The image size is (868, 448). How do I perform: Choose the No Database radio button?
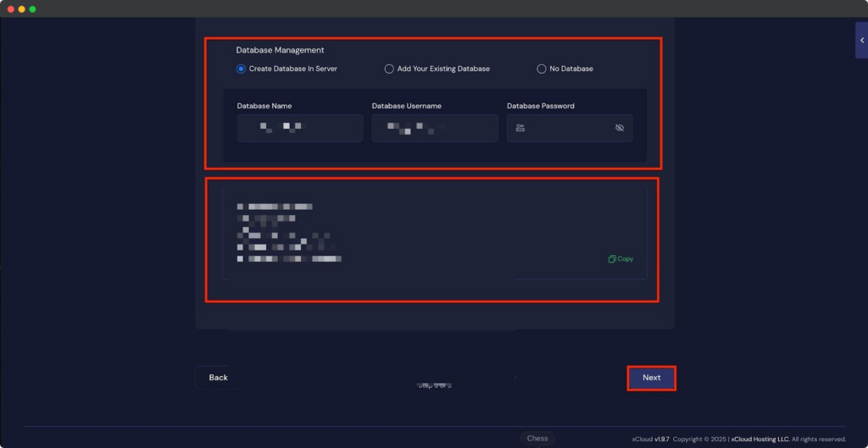coord(542,69)
